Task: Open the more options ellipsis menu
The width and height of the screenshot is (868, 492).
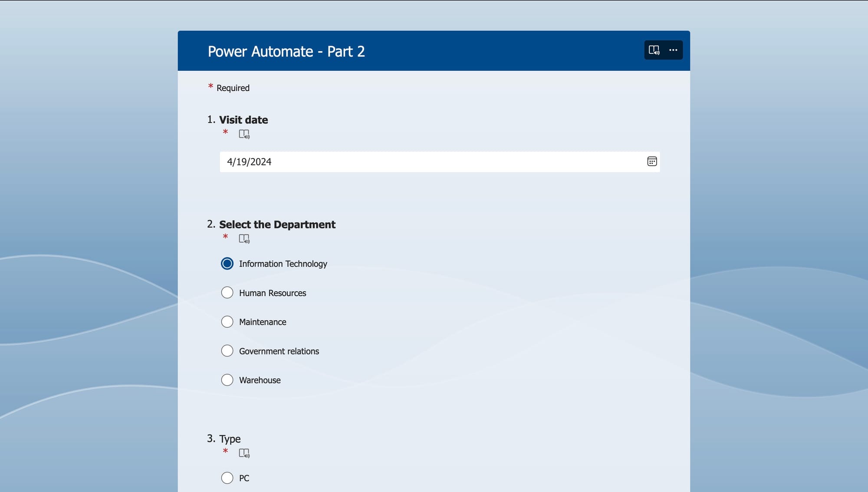Action: pos(673,50)
